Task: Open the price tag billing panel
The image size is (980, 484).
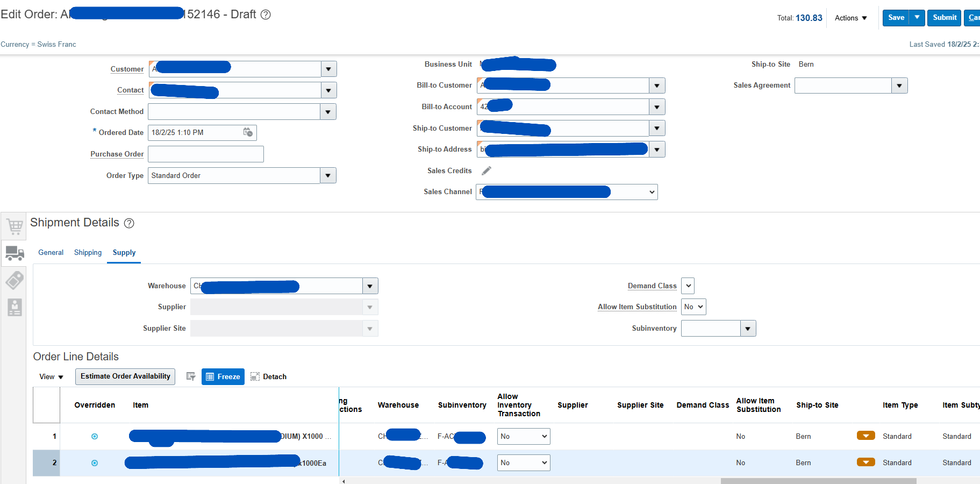Action: [14, 280]
